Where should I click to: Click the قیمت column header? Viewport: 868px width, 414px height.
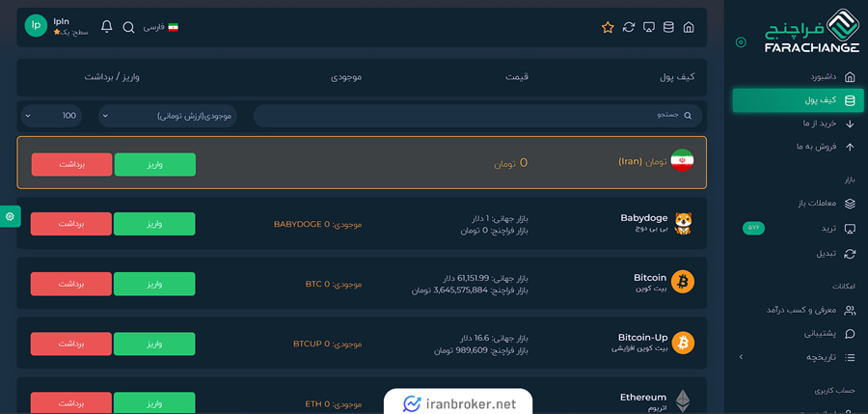pos(517,77)
